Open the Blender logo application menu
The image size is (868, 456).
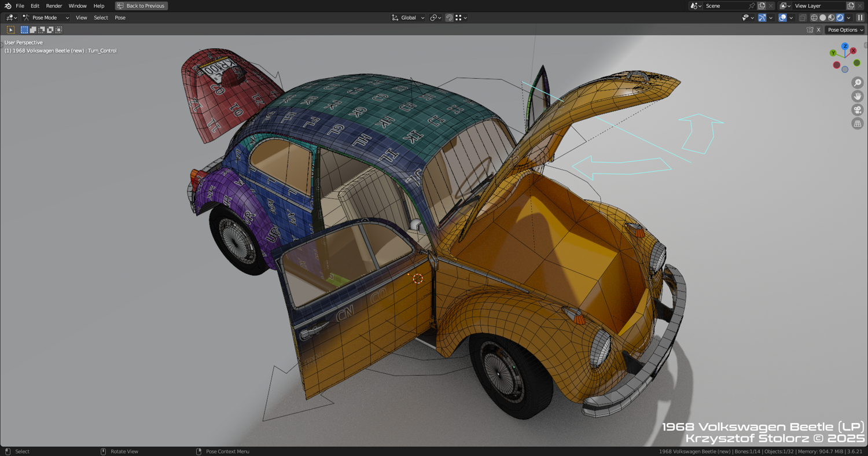(8, 6)
